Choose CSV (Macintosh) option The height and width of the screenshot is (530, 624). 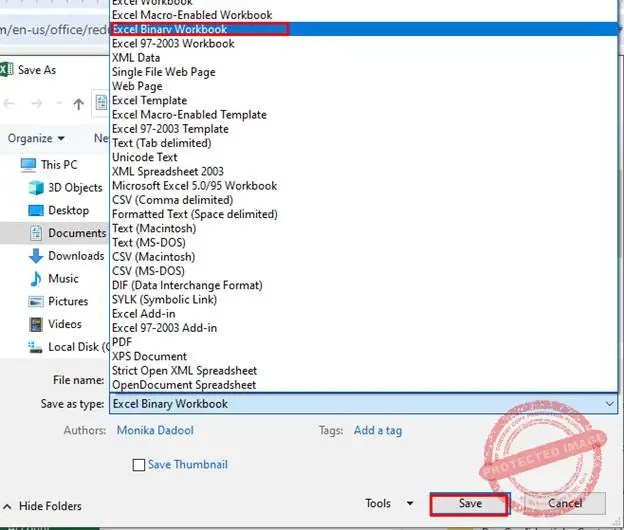pos(363,257)
